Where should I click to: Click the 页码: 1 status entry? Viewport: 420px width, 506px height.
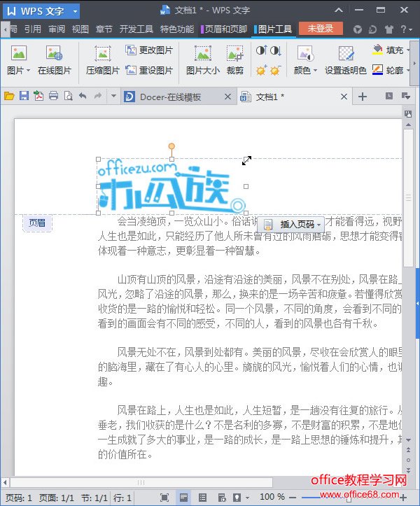tap(19, 498)
